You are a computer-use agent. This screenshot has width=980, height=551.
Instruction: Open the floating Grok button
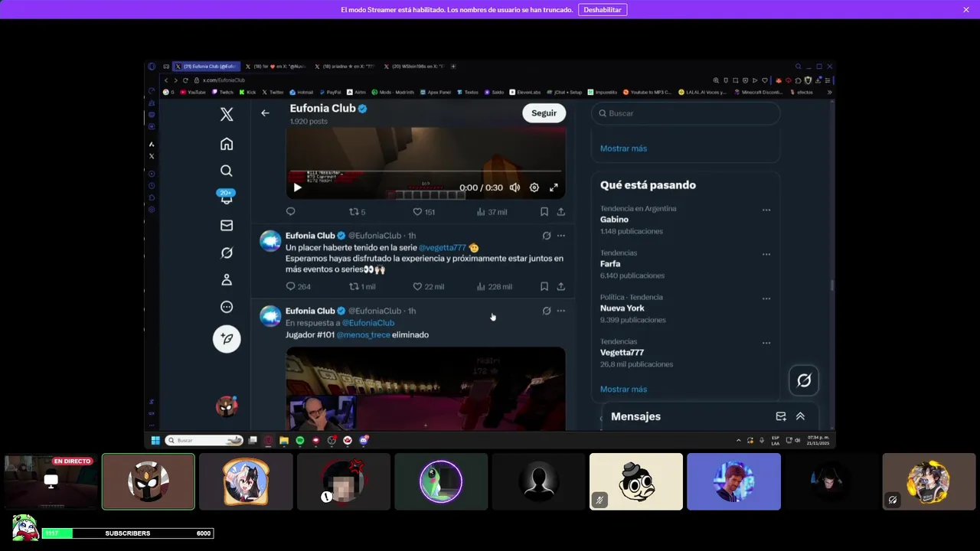[804, 380]
